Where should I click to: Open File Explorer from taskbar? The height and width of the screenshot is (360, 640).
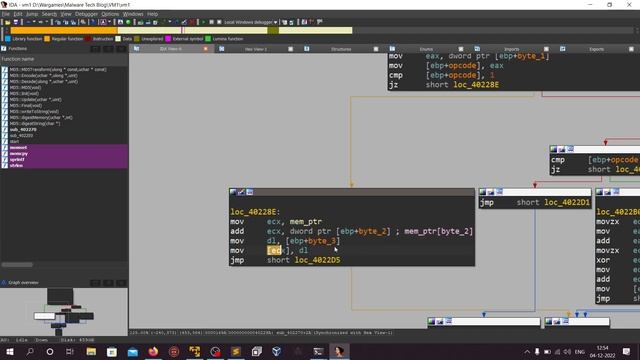pos(91,351)
